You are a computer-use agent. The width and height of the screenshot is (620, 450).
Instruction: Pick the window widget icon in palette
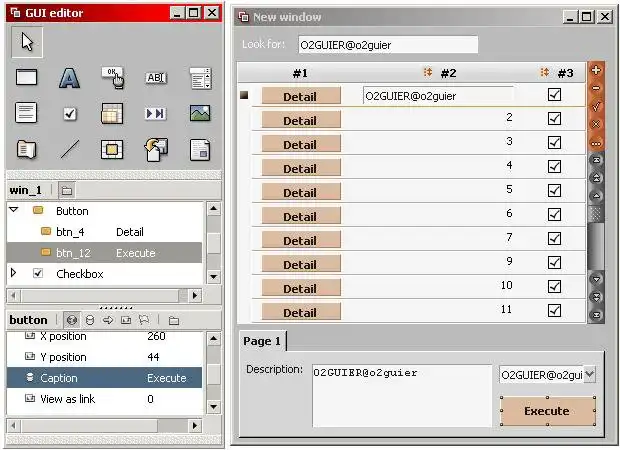click(x=26, y=77)
